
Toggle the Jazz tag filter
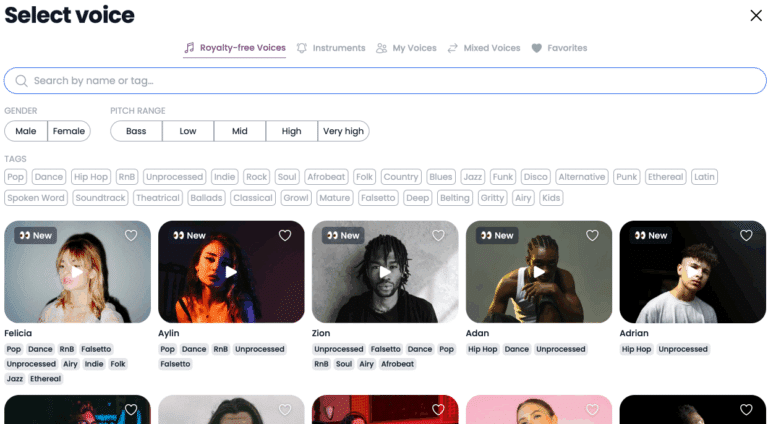click(x=473, y=177)
